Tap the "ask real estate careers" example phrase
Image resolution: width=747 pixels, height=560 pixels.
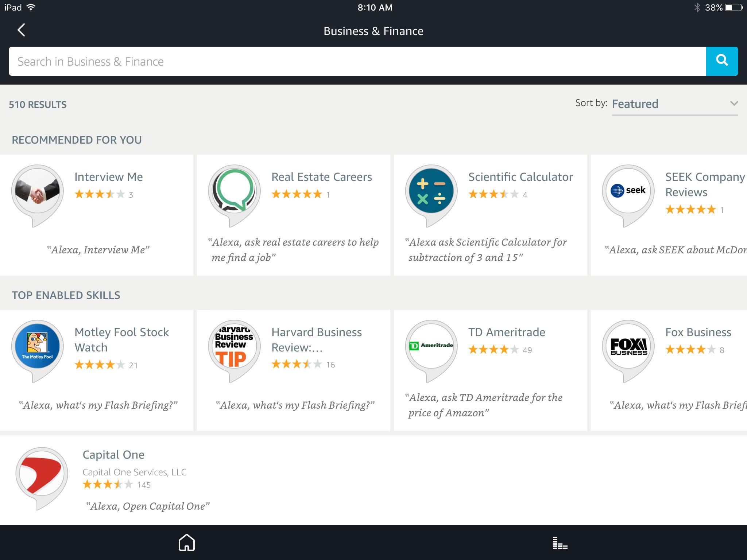point(294,250)
